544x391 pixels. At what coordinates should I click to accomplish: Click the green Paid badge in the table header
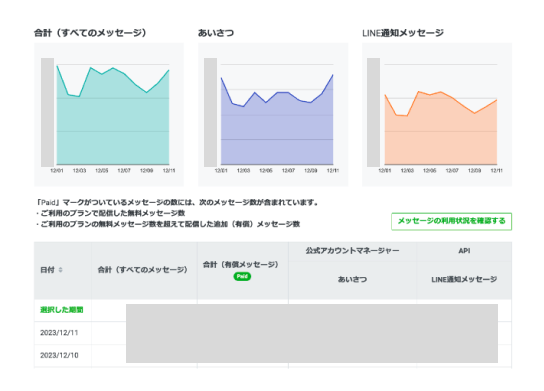[242, 276]
